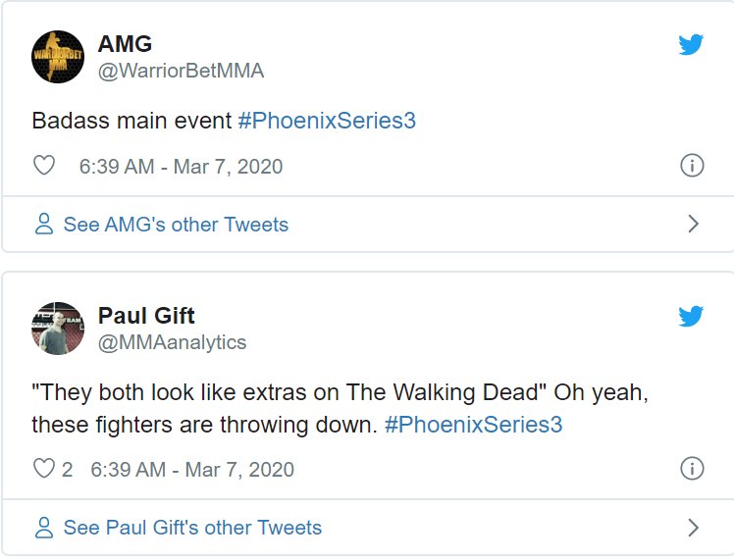Viewport: 734px width, 560px height.
Task: Open info icon on Paul Gift tweet
Action: coord(692,468)
